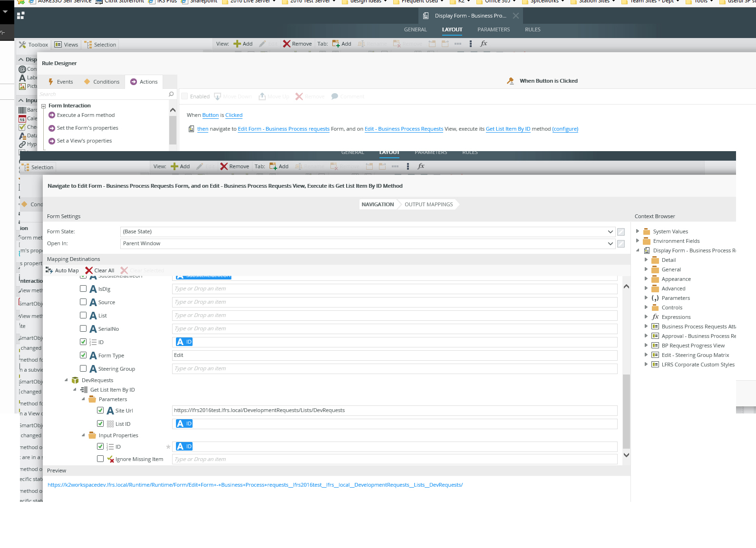This screenshot has height=548, width=756.
Task: Click the Button link in rule sentence
Action: (210, 115)
